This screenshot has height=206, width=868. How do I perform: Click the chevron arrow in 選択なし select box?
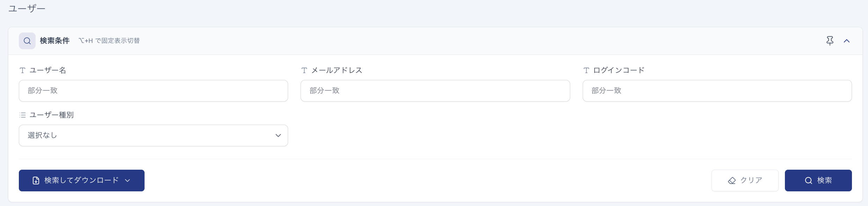tap(278, 135)
